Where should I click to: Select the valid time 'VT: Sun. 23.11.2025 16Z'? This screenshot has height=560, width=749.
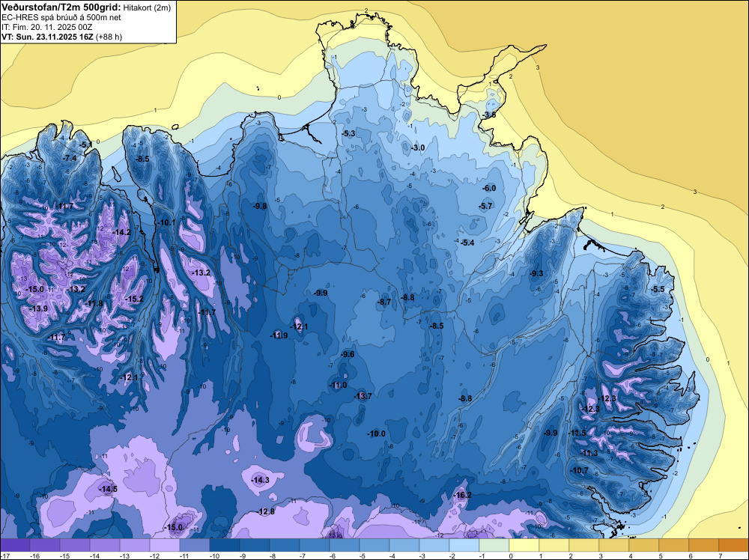pyautogui.click(x=47, y=37)
